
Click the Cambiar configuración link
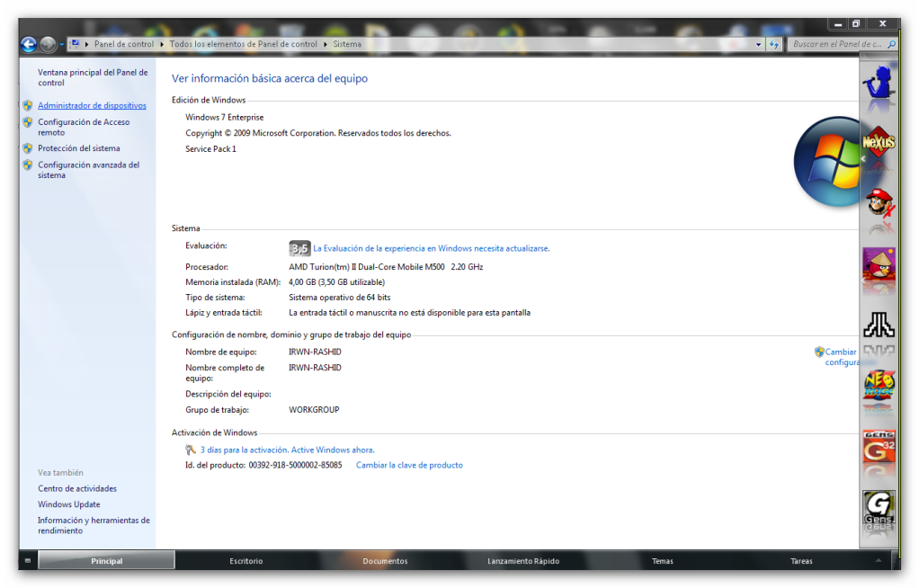click(x=842, y=357)
